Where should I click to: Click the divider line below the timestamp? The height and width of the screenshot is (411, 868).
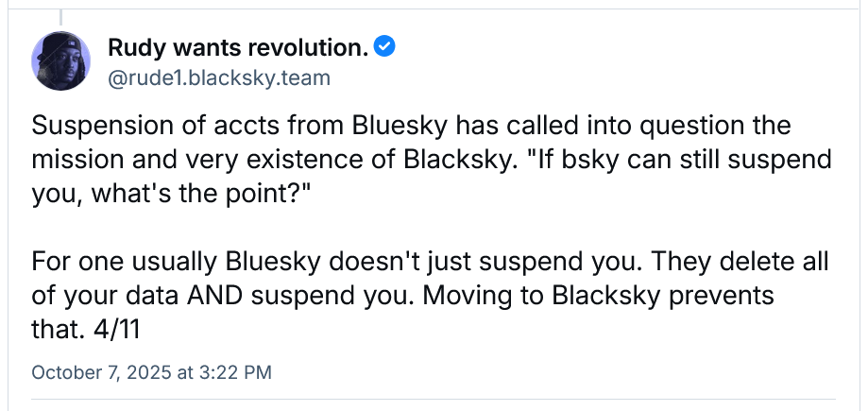tap(444, 399)
